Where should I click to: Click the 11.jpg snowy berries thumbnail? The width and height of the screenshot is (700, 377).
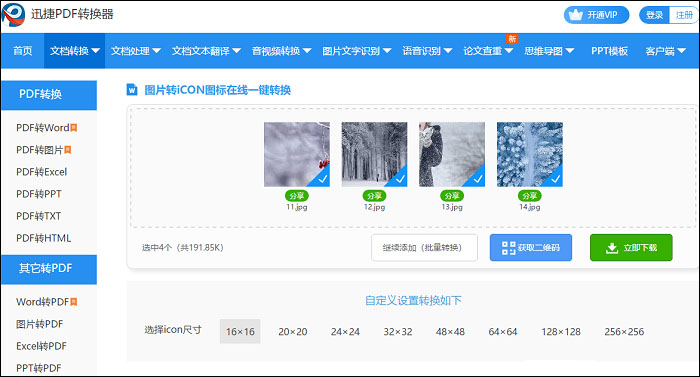296,154
